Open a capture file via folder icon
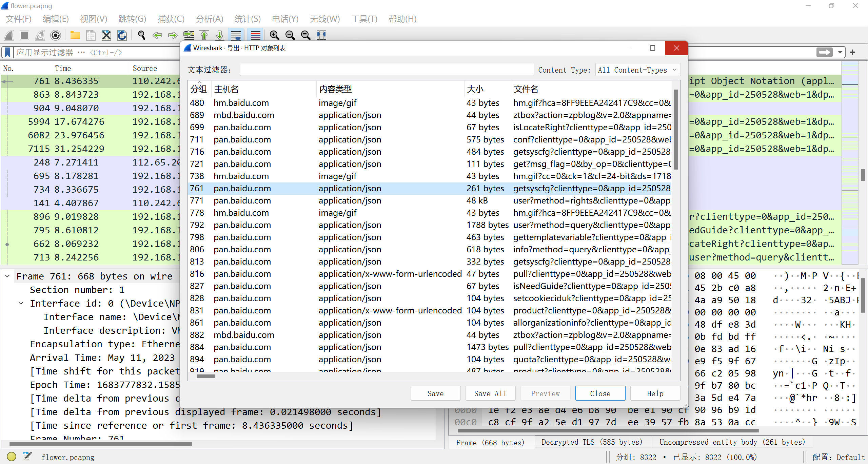 (75, 35)
